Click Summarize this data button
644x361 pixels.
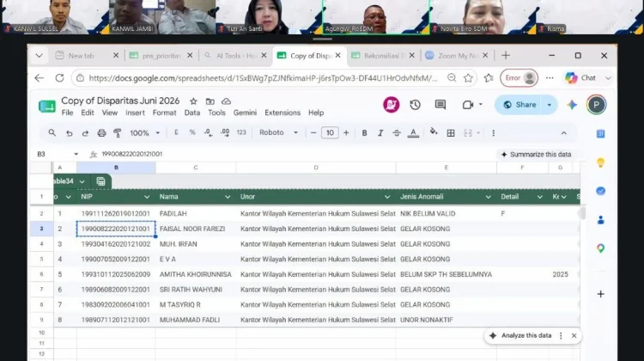coord(536,155)
